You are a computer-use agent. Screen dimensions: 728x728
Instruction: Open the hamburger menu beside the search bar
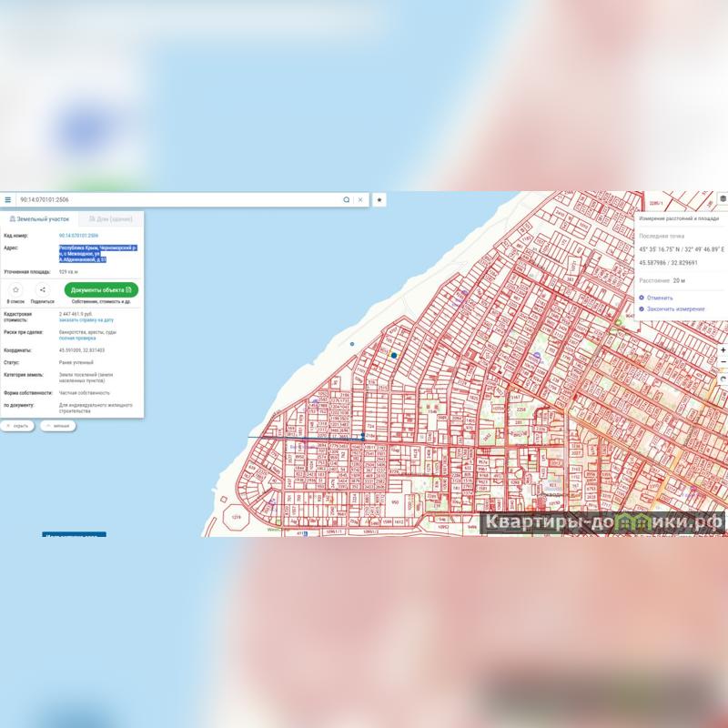coord(8,199)
